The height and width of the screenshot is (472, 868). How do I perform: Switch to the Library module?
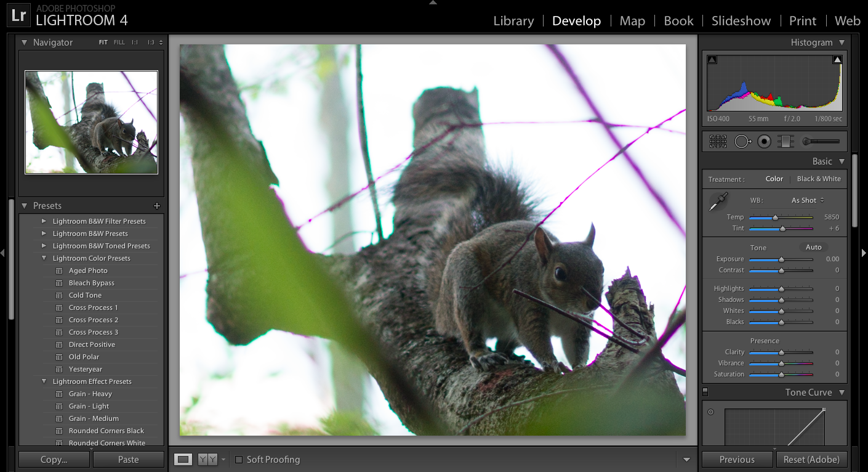[x=513, y=21]
